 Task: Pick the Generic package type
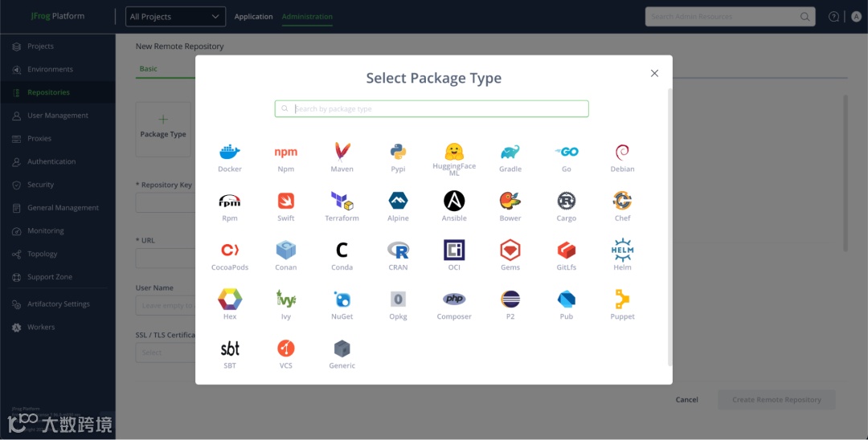coord(342,355)
